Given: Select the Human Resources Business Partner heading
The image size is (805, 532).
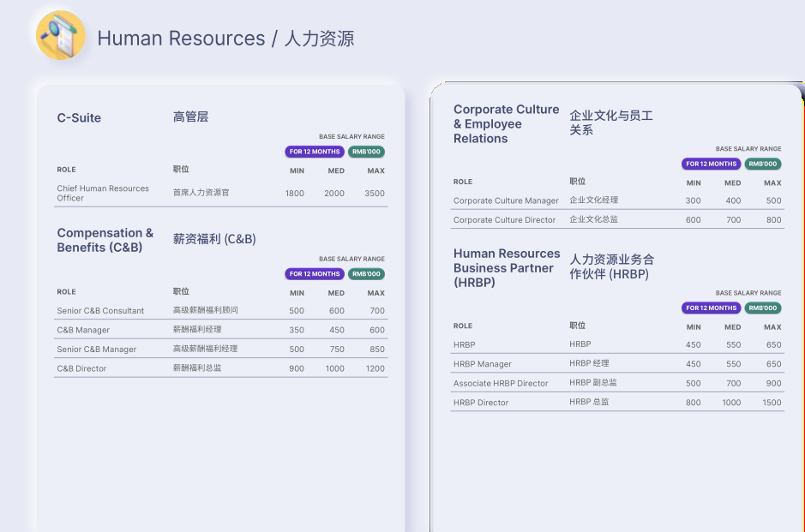Looking at the screenshot, I should pos(507,268).
